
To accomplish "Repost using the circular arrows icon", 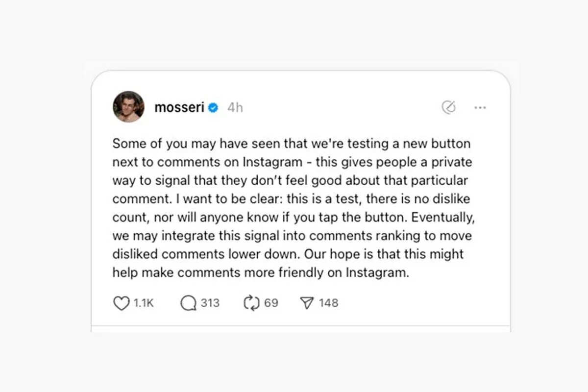I will (x=250, y=304).
